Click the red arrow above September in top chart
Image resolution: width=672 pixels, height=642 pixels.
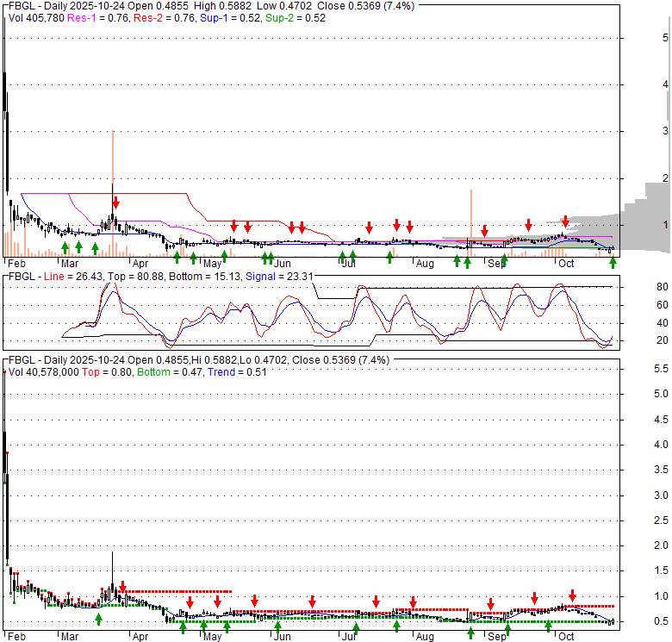485,231
